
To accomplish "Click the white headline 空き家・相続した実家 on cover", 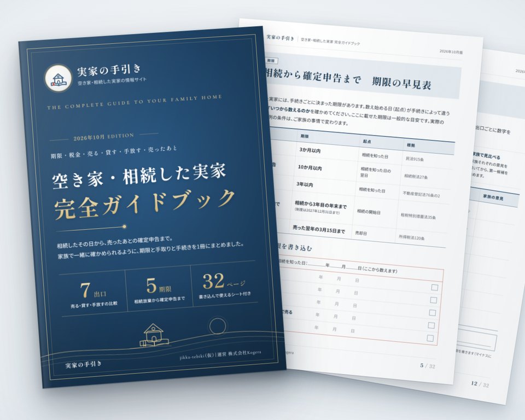I will [x=139, y=176].
